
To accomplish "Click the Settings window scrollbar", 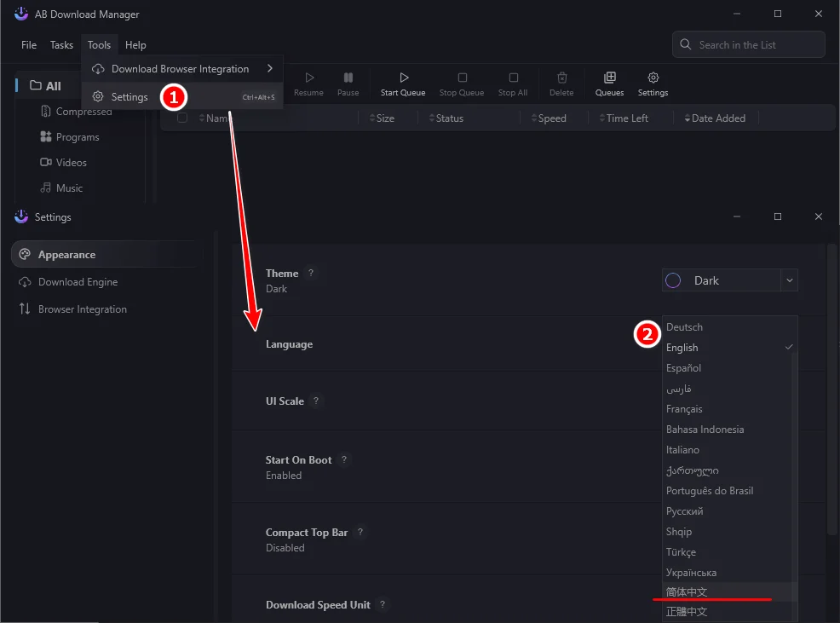I will (831, 391).
